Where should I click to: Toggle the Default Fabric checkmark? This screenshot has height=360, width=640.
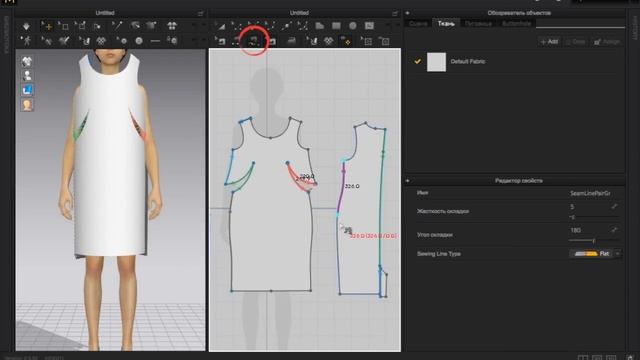pyautogui.click(x=417, y=62)
